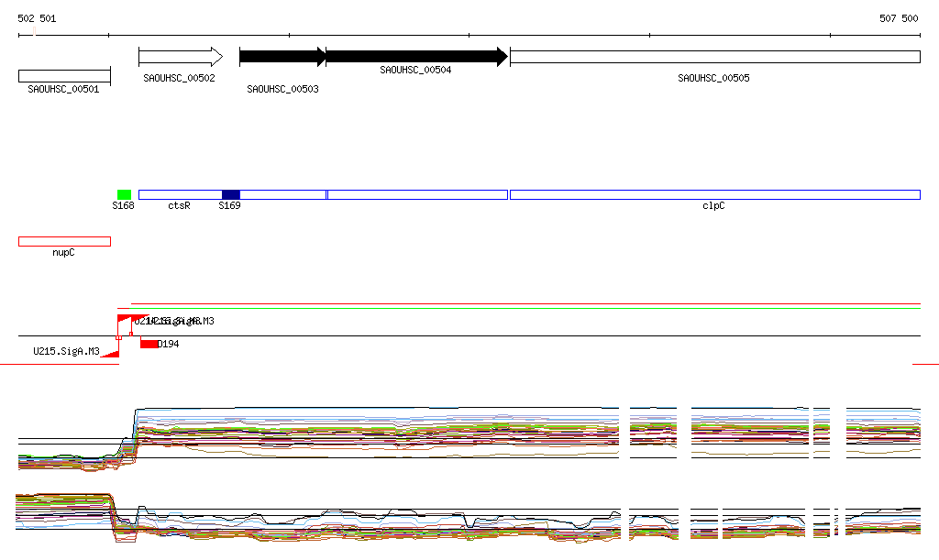Click the SAOUHSC_00501 gene box
The height and width of the screenshot is (560, 939).
click(65, 76)
